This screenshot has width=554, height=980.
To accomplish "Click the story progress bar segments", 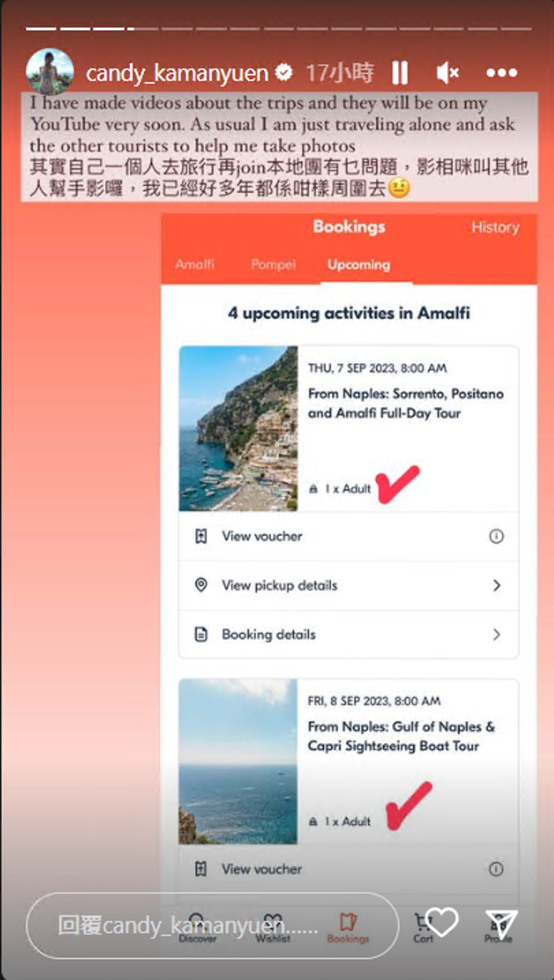I will (x=278, y=29).
